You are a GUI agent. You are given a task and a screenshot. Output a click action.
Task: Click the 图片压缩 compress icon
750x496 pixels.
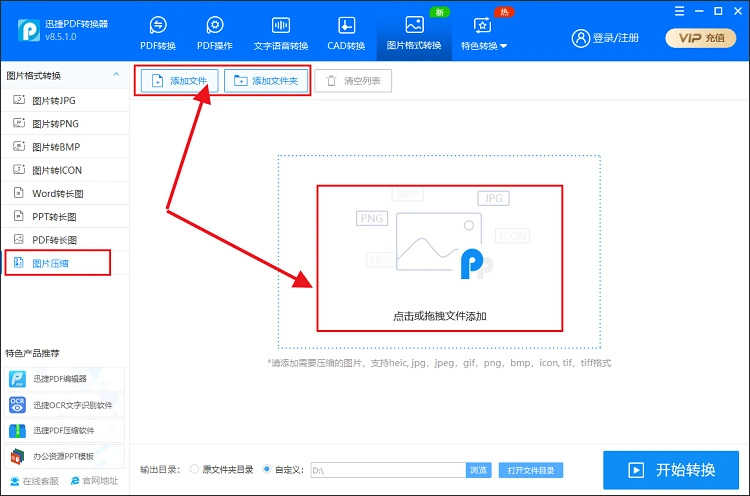pyautogui.click(x=19, y=262)
